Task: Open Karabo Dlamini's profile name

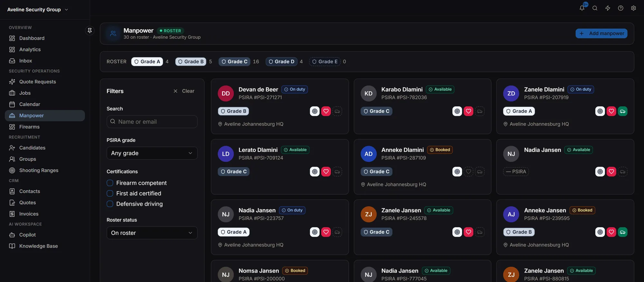Action: coord(402,90)
